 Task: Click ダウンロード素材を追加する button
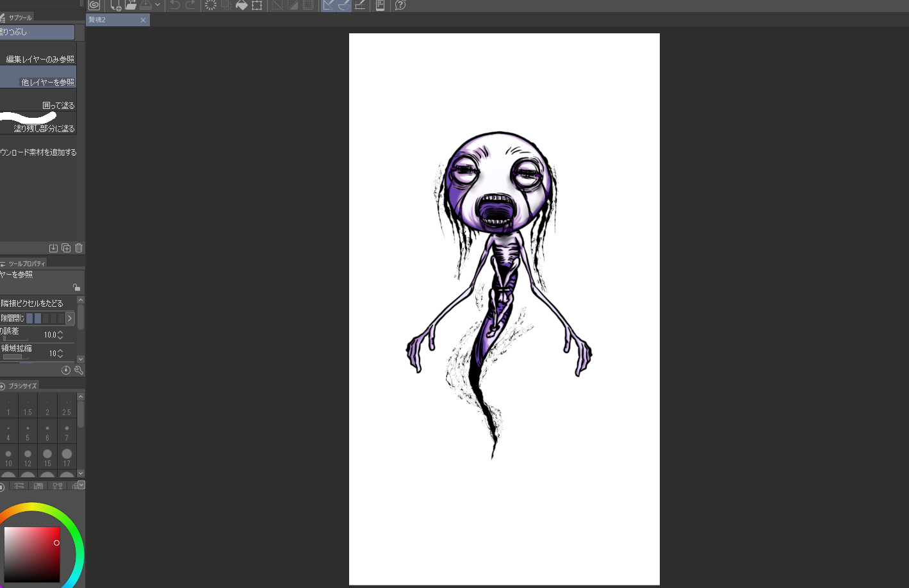tap(38, 152)
